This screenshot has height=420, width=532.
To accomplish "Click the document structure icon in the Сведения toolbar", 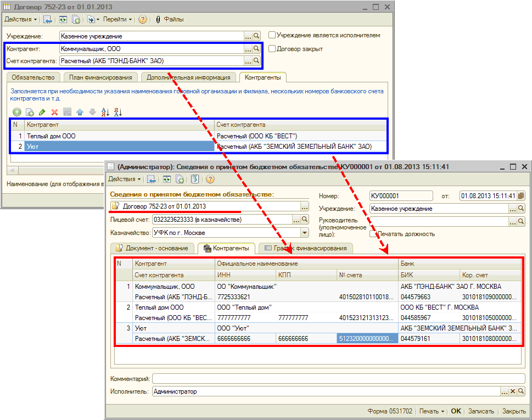I will pyautogui.click(x=195, y=179).
